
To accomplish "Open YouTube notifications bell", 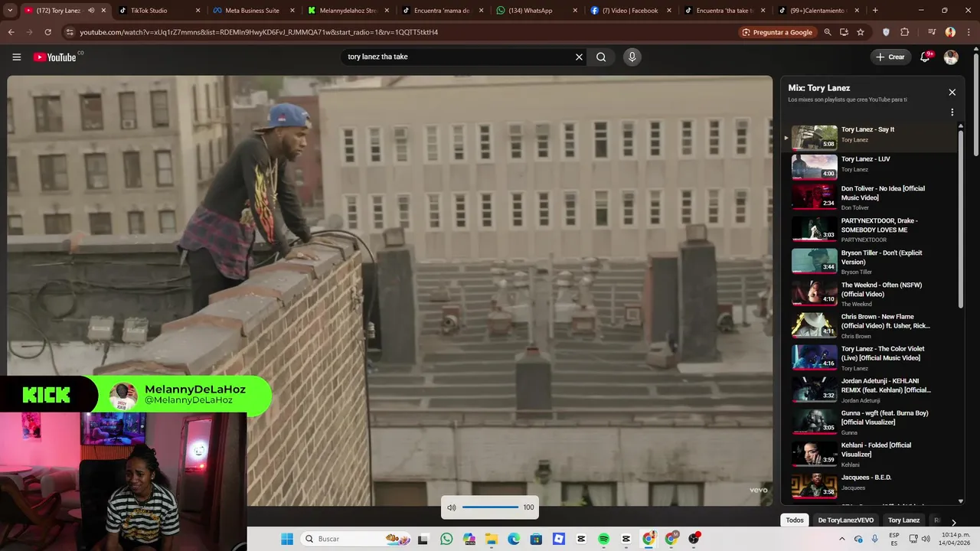I will point(925,57).
